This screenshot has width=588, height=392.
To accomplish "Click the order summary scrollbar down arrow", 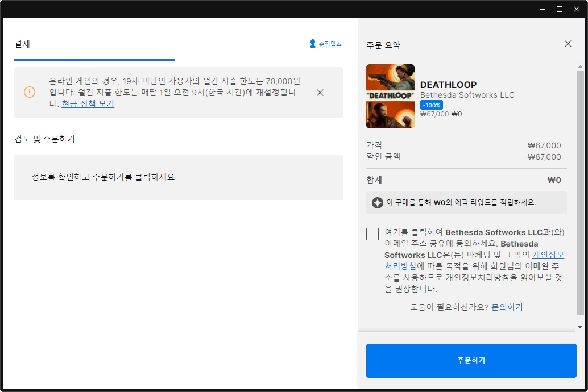I will (x=580, y=327).
